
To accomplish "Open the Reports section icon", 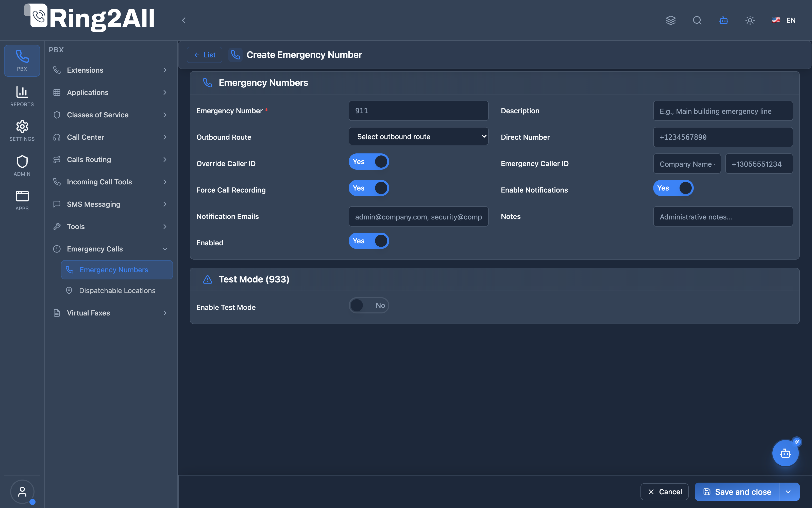I will pos(22,97).
